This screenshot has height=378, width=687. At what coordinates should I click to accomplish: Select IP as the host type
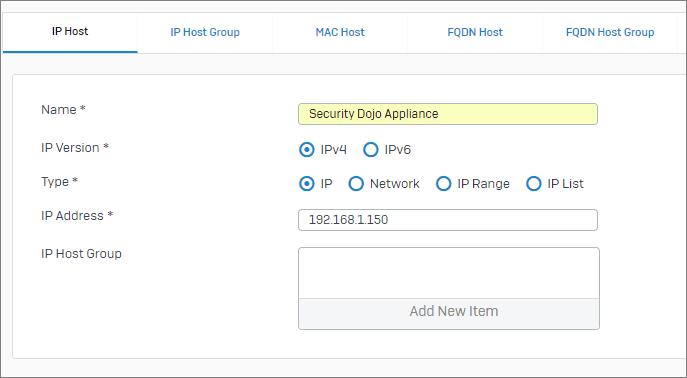tap(307, 184)
